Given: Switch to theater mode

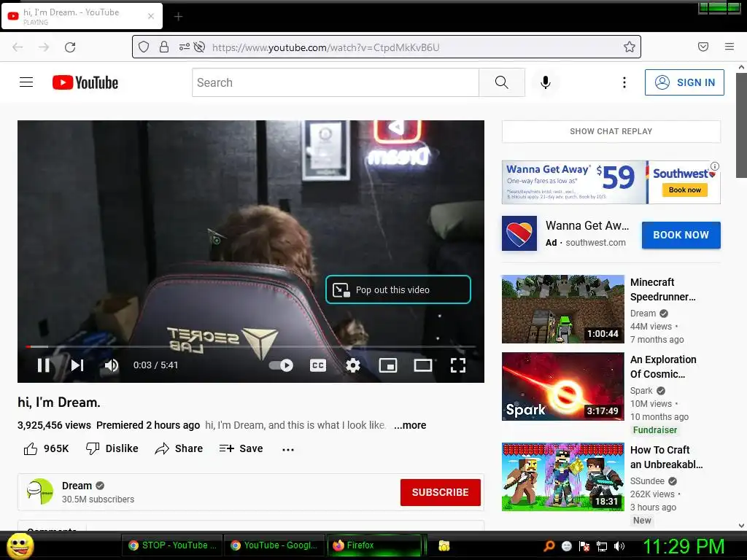Looking at the screenshot, I should [422, 365].
